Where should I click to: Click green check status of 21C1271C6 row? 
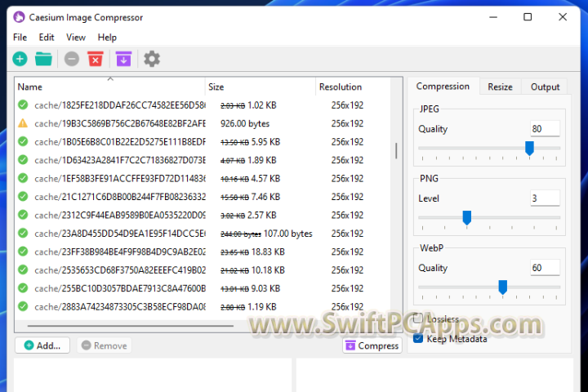tap(23, 197)
